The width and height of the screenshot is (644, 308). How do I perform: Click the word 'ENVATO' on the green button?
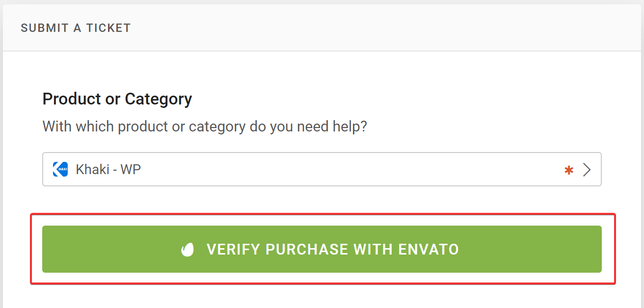429,250
